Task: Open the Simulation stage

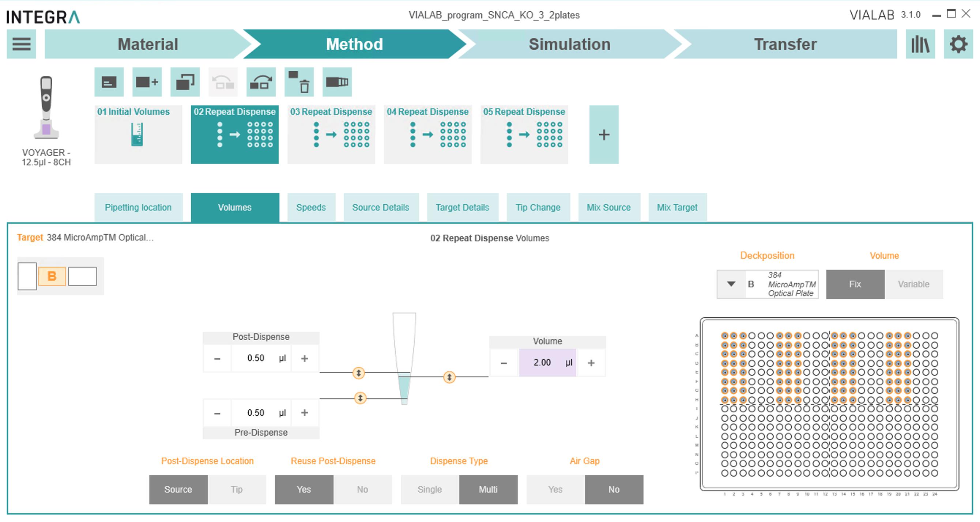Action: tap(569, 44)
